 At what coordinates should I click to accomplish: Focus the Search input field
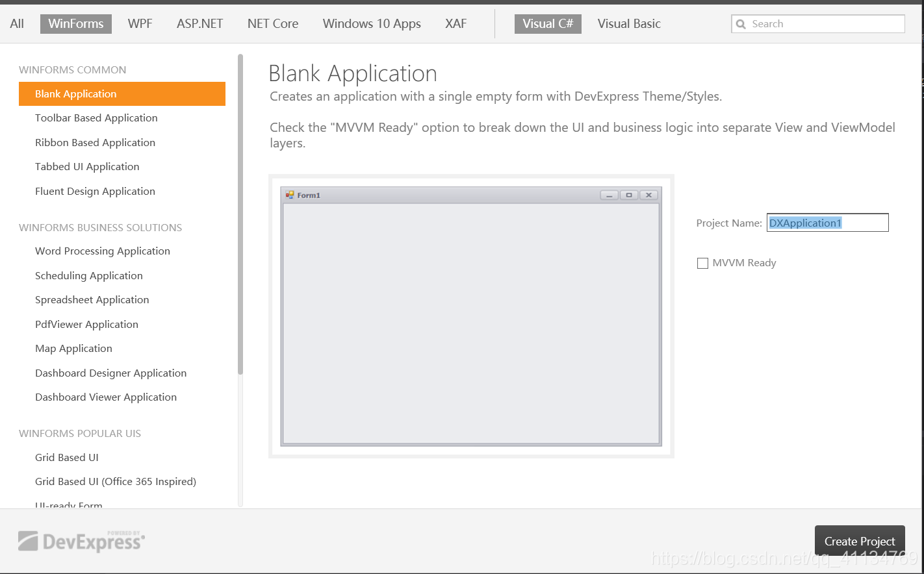coord(818,24)
